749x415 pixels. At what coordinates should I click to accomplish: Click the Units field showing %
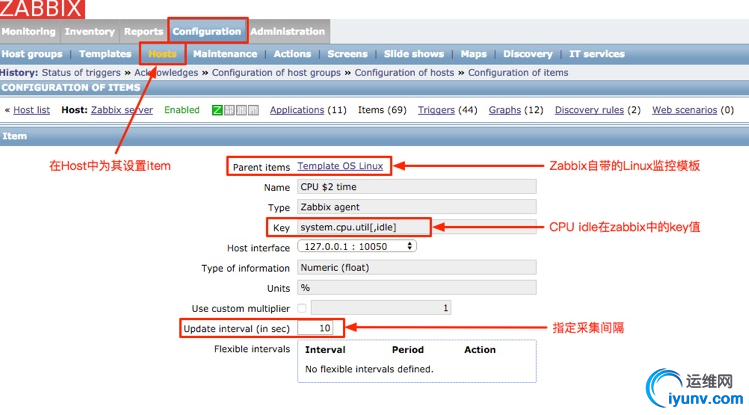417,287
